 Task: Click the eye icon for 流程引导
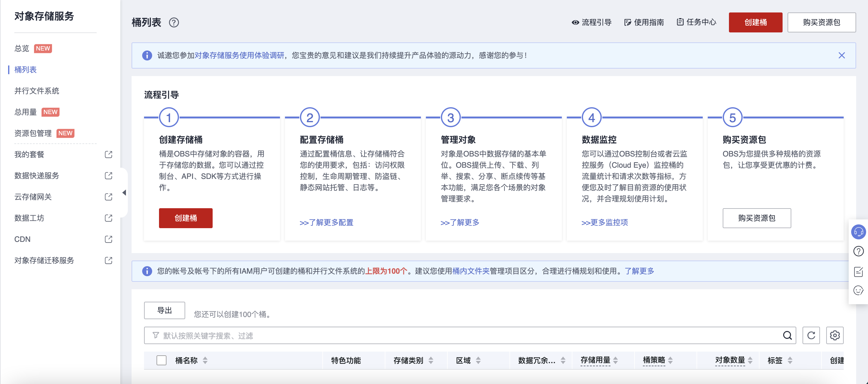click(x=575, y=22)
